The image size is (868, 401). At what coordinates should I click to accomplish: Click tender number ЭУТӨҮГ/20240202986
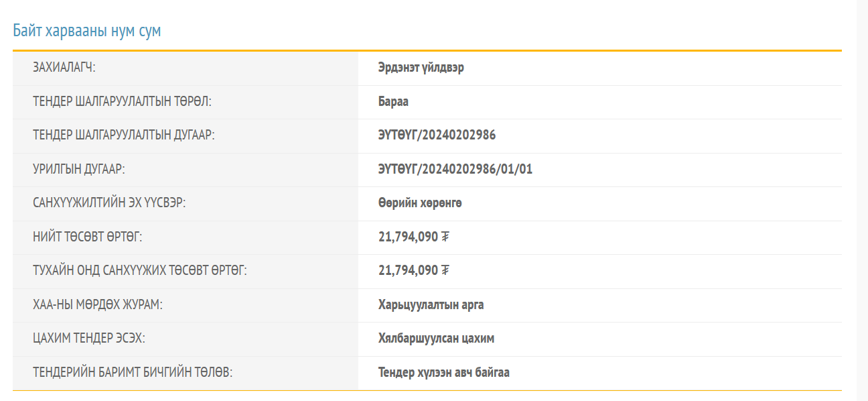(437, 135)
